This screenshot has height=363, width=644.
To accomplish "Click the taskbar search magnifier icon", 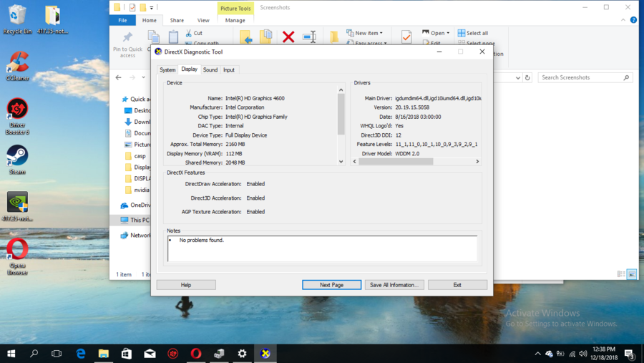I will pyautogui.click(x=34, y=354).
